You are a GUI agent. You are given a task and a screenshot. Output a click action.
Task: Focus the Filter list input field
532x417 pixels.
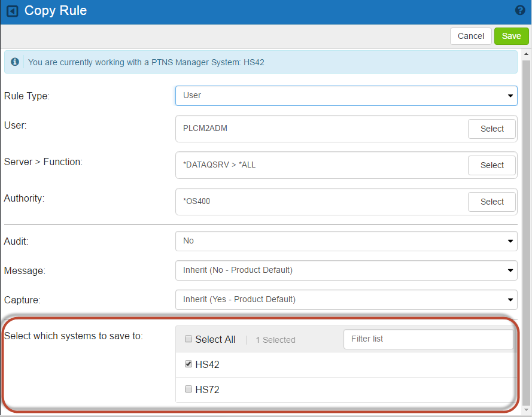[428, 339]
